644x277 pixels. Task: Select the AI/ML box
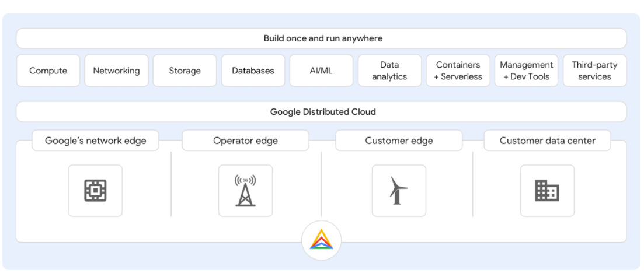[321, 71]
